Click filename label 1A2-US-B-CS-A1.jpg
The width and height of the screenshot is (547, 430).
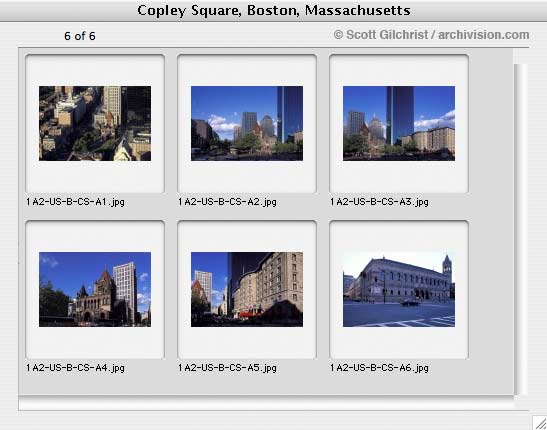(x=75, y=202)
